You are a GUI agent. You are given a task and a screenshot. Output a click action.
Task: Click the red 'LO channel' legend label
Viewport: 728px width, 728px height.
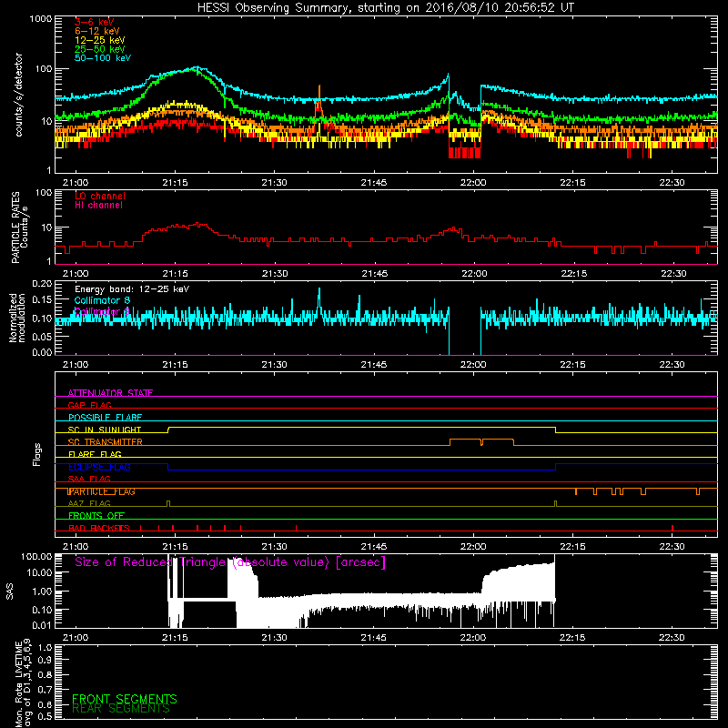click(x=100, y=196)
